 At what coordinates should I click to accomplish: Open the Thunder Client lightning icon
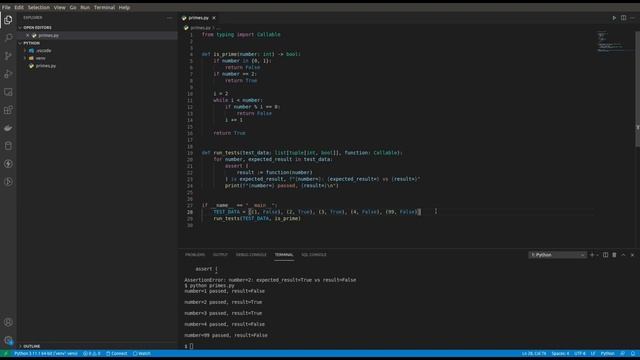[x=8, y=164]
